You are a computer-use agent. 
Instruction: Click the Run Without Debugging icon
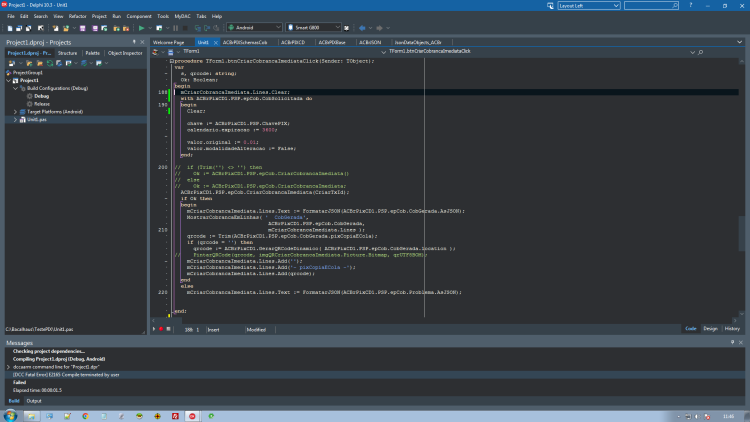pyautogui.click(x=159, y=28)
